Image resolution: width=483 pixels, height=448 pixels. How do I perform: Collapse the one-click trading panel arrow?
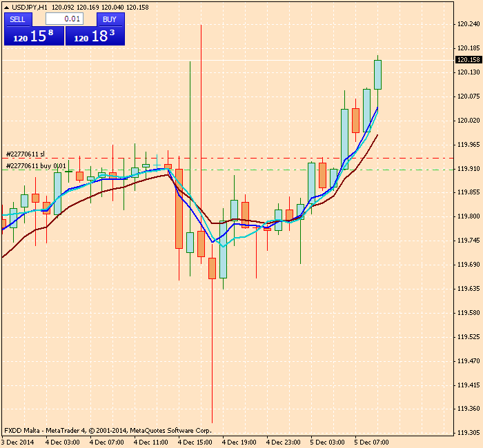click(6, 7)
